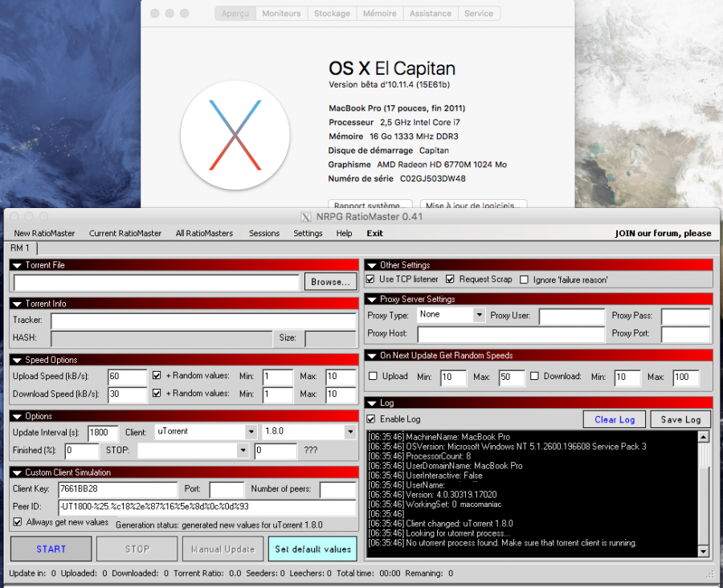
Task: Toggle Upload Speed random values checkbox
Action: click(x=157, y=375)
